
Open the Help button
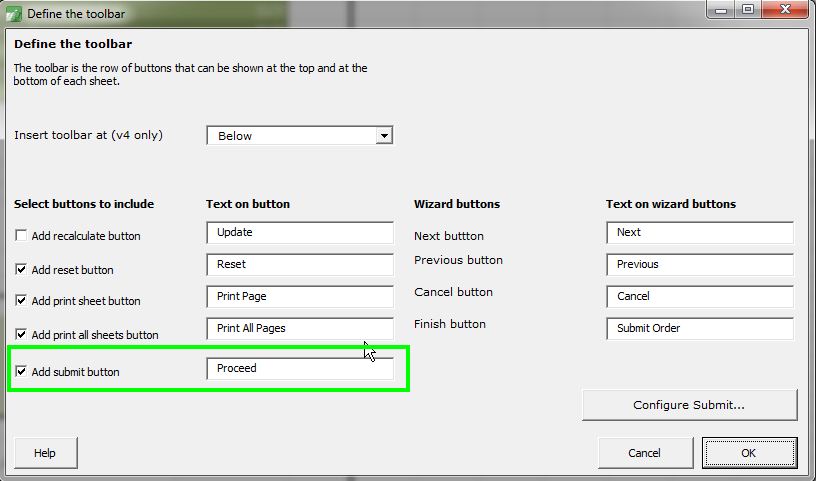46,453
